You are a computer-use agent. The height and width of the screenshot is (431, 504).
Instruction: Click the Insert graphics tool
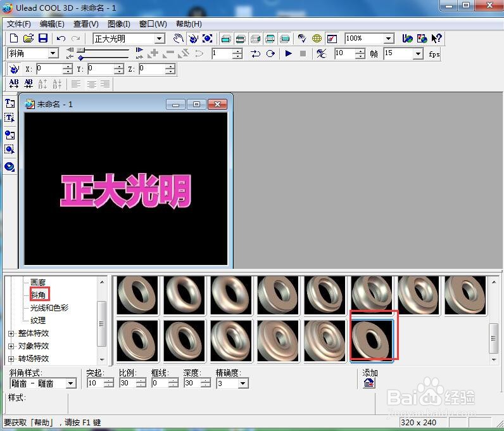[9, 134]
